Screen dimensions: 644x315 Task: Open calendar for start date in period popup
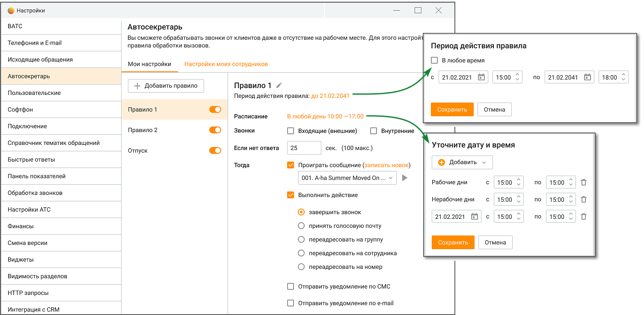coord(481,77)
